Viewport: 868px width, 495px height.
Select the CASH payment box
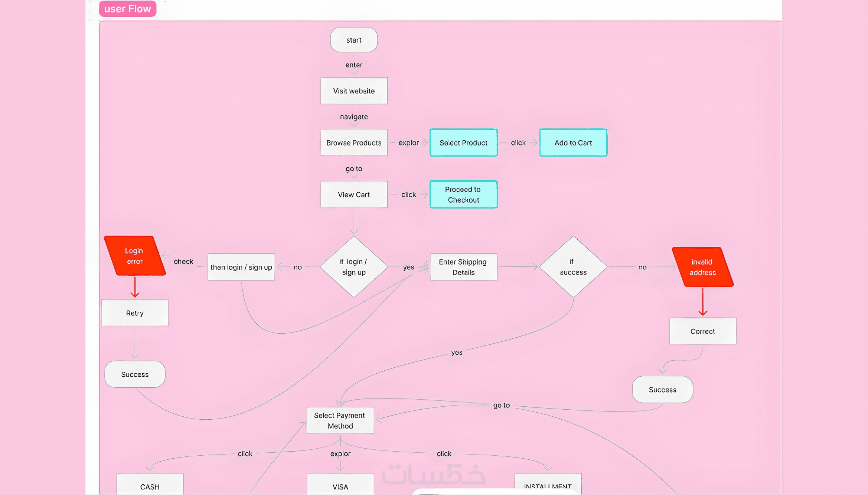point(150,485)
